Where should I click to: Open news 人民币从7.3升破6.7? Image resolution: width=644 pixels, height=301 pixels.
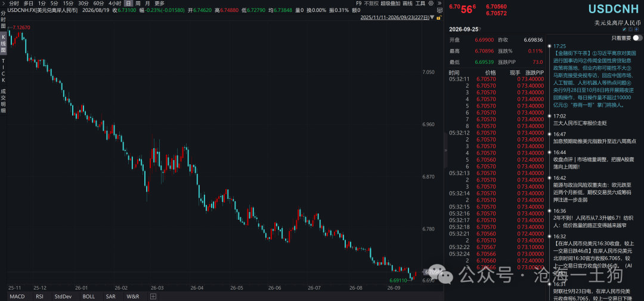click(593, 222)
